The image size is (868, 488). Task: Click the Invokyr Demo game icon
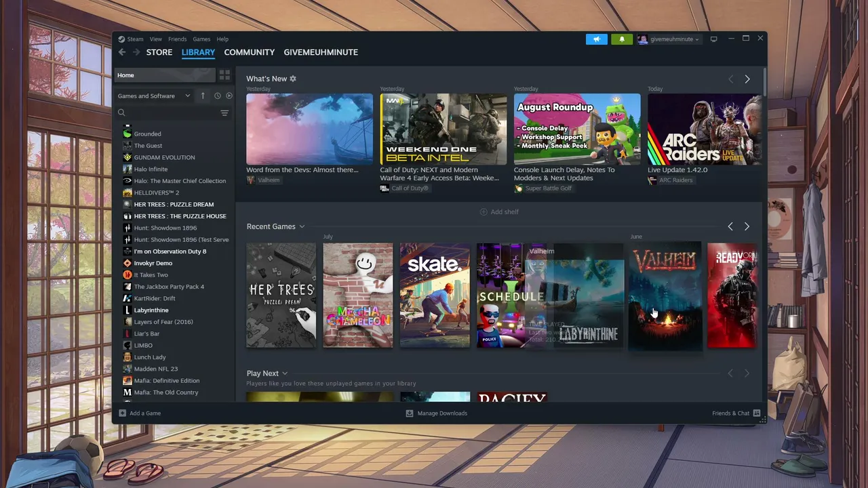point(127,263)
